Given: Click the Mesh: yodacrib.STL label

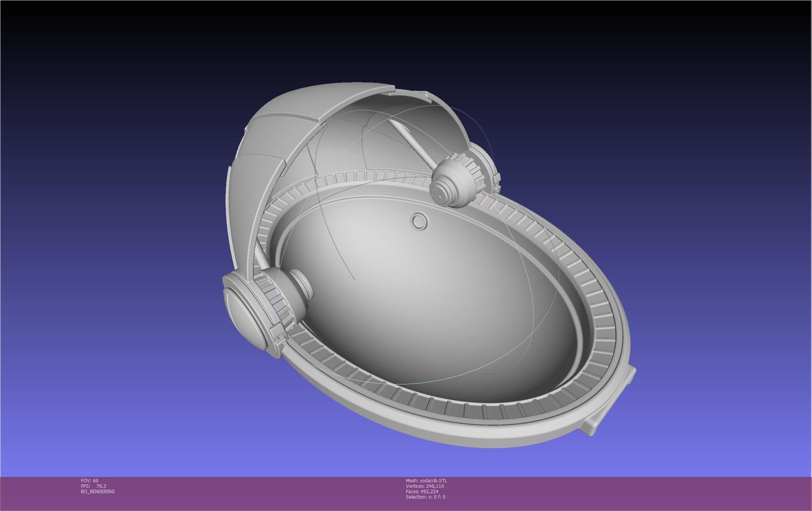Looking at the screenshot, I should click(426, 480).
